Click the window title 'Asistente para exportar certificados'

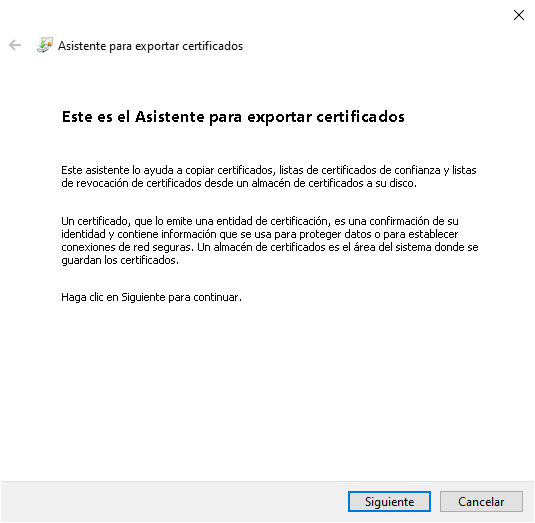[x=150, y=46]
